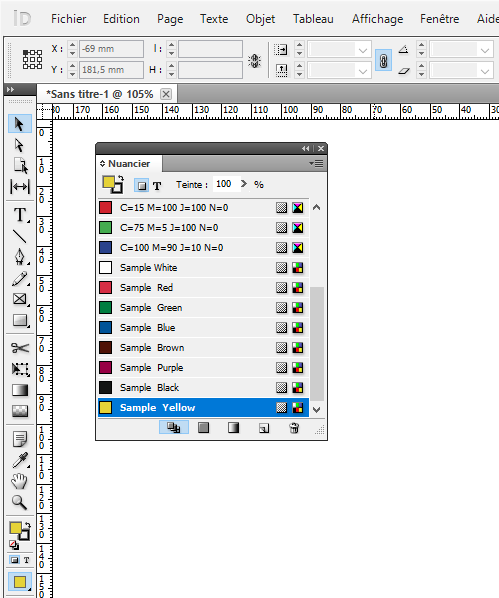This screenshot has width=499, height=598.
Task: Open the scale X percentage dropdown
Action: 363,50
